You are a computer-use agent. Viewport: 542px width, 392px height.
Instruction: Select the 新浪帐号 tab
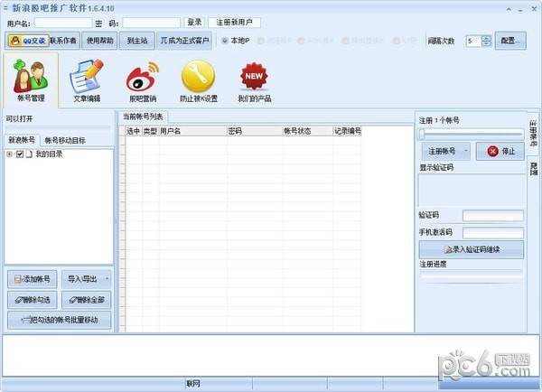22,140
